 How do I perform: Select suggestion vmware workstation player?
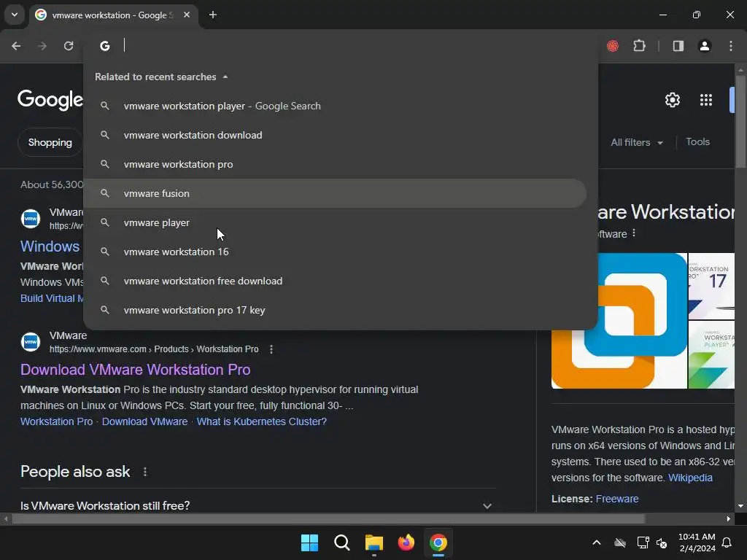[x=334, y=106]
